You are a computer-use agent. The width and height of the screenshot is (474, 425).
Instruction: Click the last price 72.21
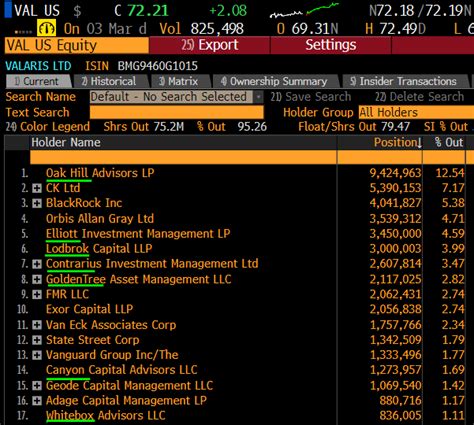click(148, 10)
